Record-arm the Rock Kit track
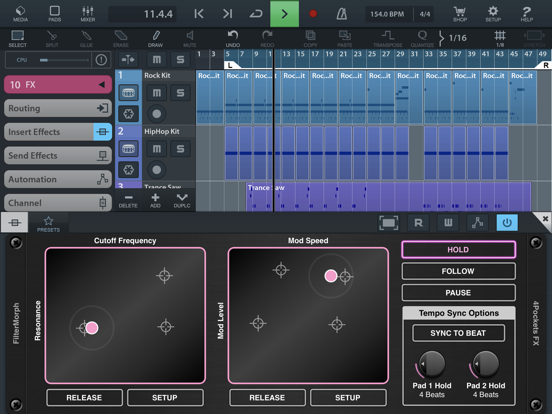Image resolution: width=552 pixels, height=414 pixels. coord(157,114)
